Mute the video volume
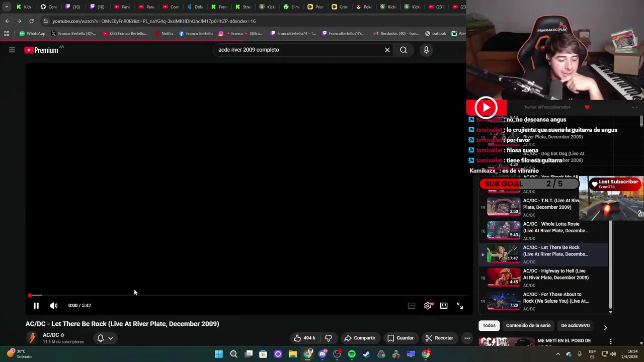This screenshot has width=644, height=362. [x=54, y=306]
